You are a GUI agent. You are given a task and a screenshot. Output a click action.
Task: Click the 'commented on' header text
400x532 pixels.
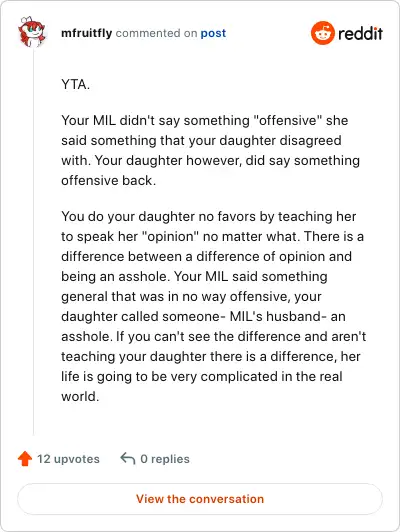(x=156, y=33)
